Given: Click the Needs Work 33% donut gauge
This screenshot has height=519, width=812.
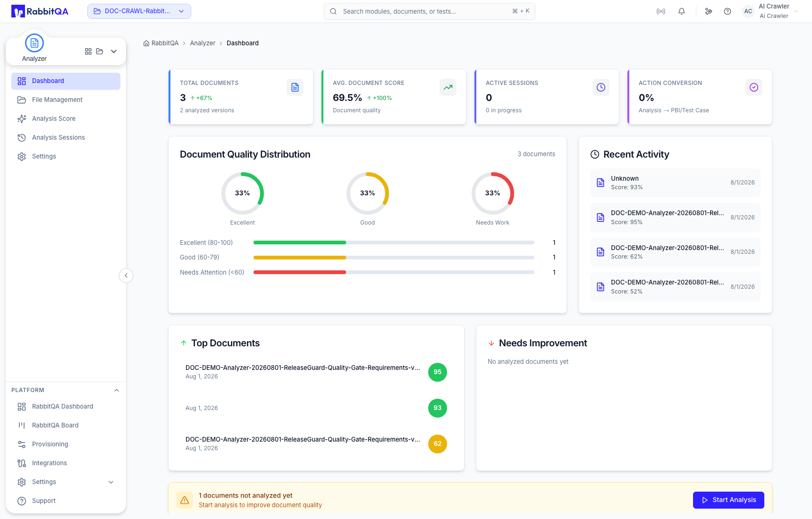Looking at the screenshot, I should pos(492,193).
